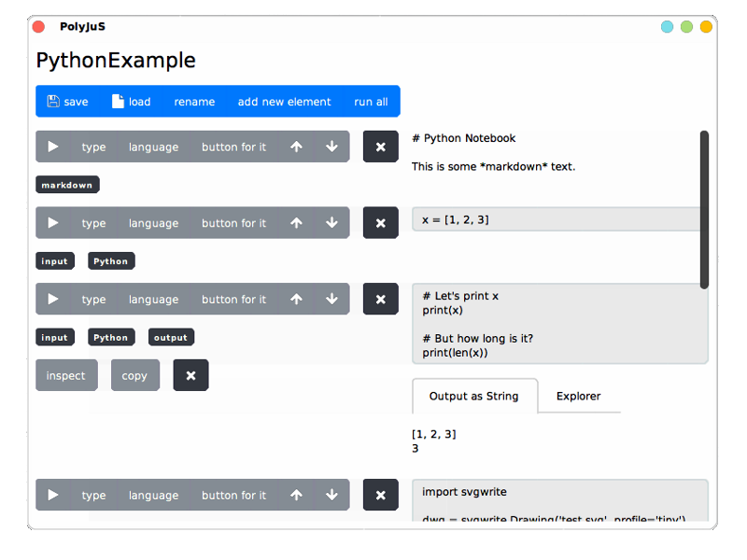This screenshot has width=747, height=560.
Task: Click the load file icon
Action: pos(118,102)
